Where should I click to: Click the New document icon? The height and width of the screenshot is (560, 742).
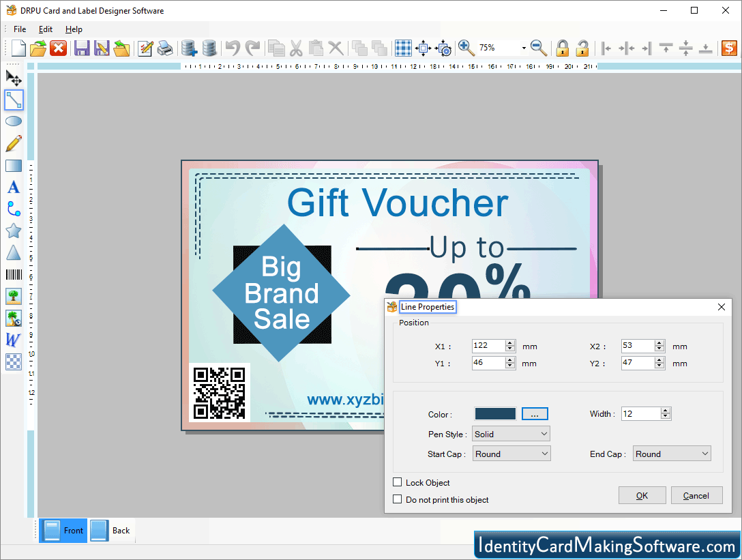tap(18, 48)
